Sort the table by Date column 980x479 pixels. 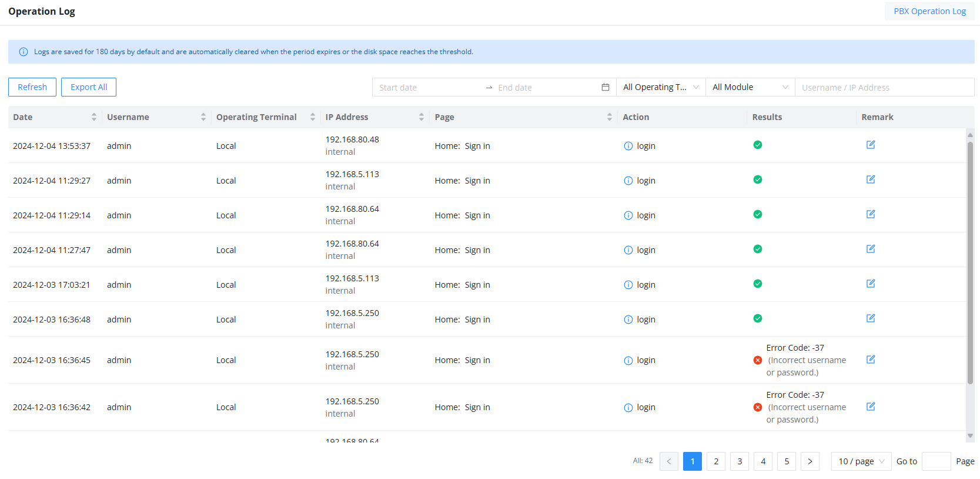click(93, 117)
